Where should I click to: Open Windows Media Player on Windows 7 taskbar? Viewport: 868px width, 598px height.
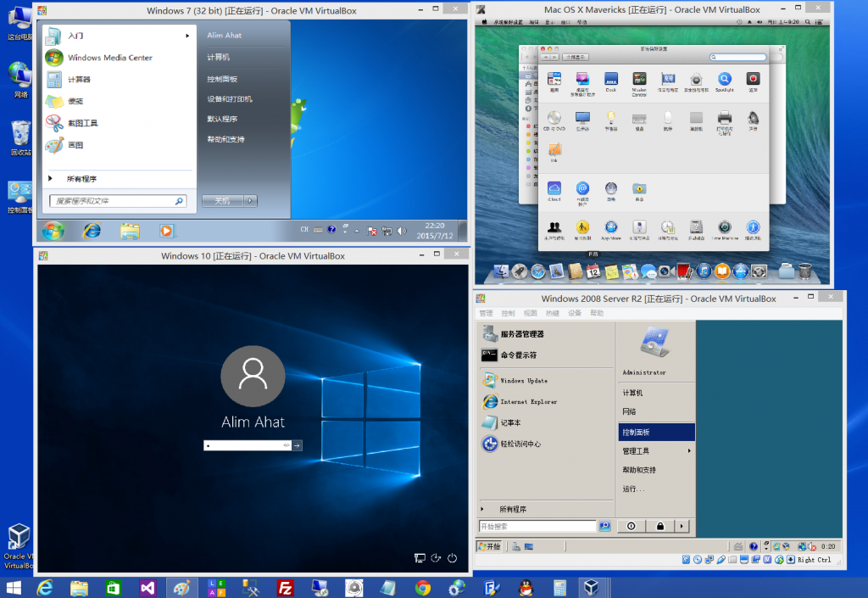tap(167, 231)
